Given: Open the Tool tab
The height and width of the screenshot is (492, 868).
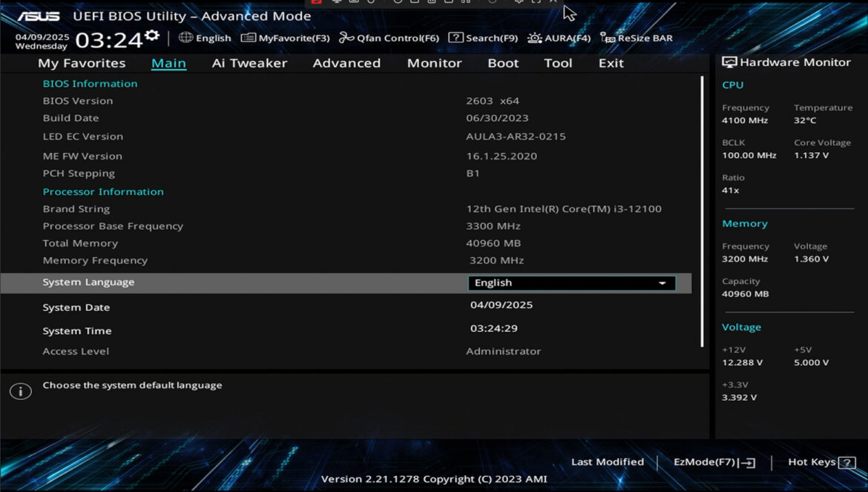Looking at the screenshot, I should (558, 63).
